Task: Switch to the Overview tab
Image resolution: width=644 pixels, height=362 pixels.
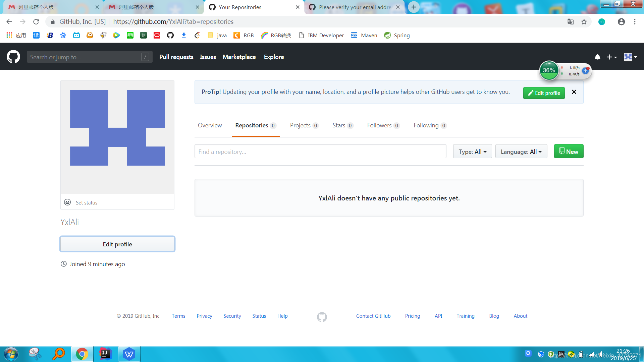Action: (x=210, y=125)
